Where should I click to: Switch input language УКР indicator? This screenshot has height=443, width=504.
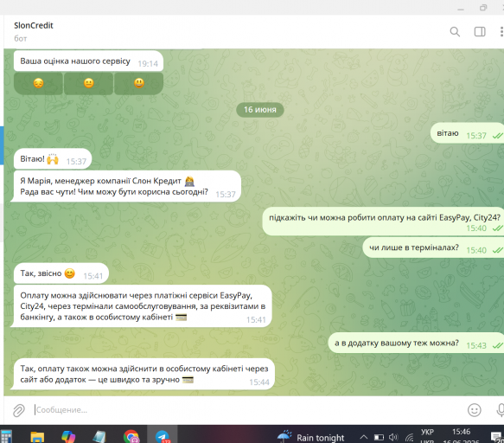(427, 435)
